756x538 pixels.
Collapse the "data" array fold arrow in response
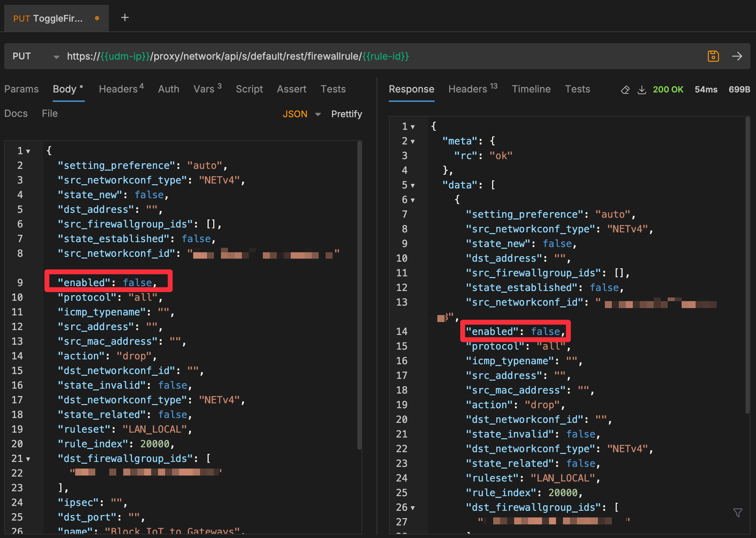pos(413,186)
